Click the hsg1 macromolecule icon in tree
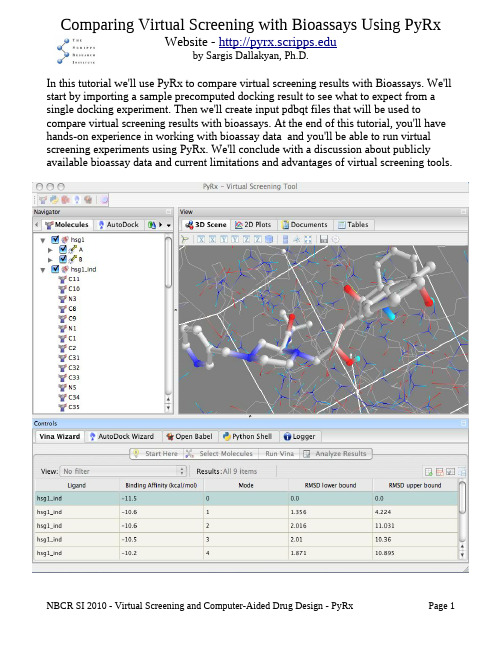 (65, 240)
